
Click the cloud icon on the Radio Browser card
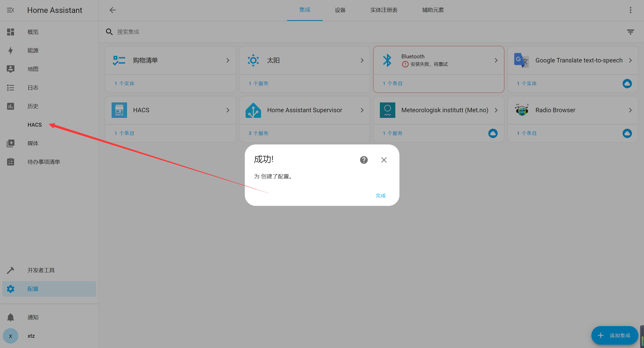pos(627,133)
